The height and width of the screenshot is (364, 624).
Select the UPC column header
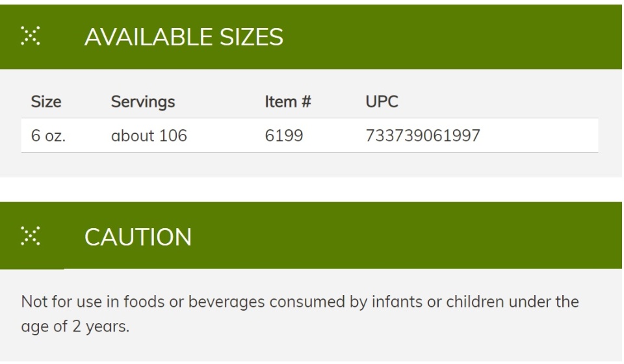(x=382, y=102)
